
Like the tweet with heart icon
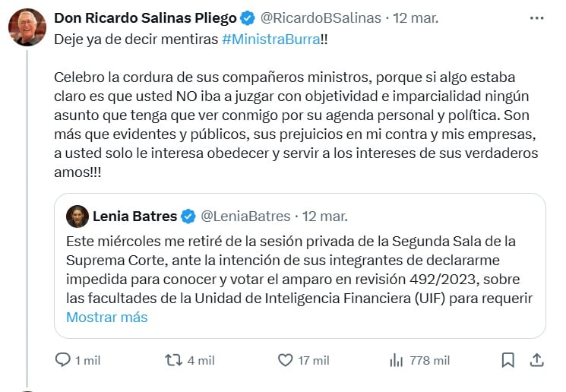[286, 360]
